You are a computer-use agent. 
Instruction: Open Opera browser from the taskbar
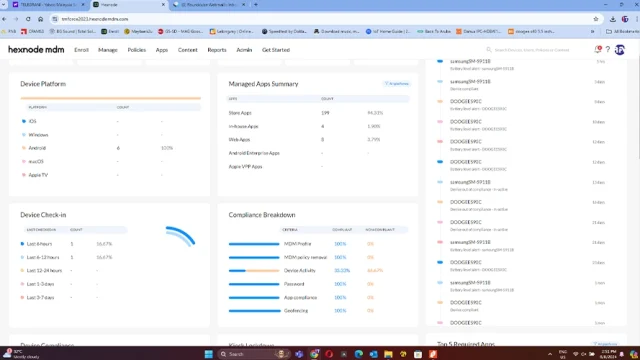(329, 354)
